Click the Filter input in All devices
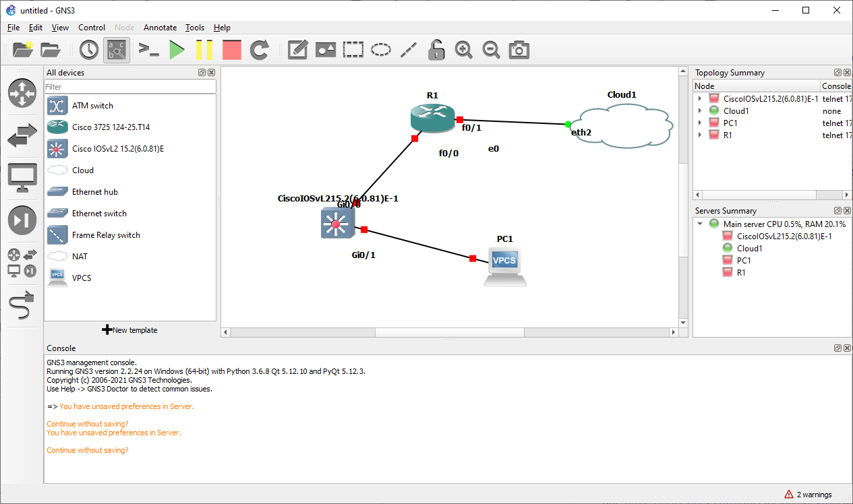Image resolution: width=853 pixels, height=504 pixels. pyautogui.click(x=130, y=86)
